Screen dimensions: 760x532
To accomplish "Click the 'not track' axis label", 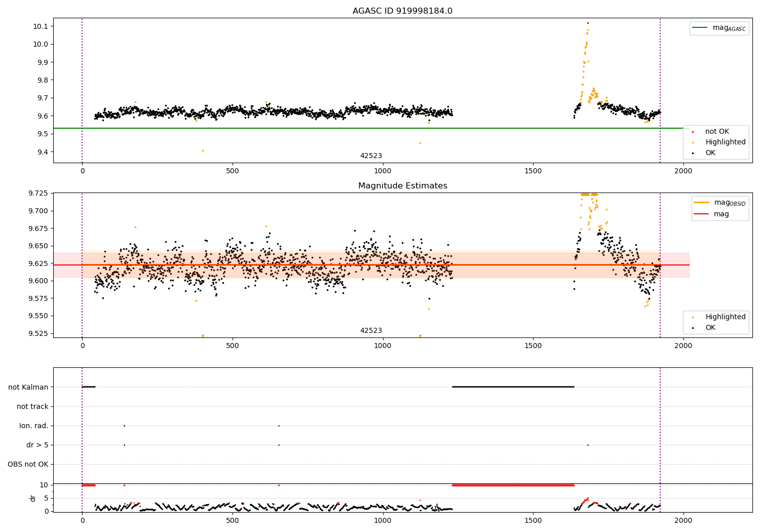I will pos(32,407).
